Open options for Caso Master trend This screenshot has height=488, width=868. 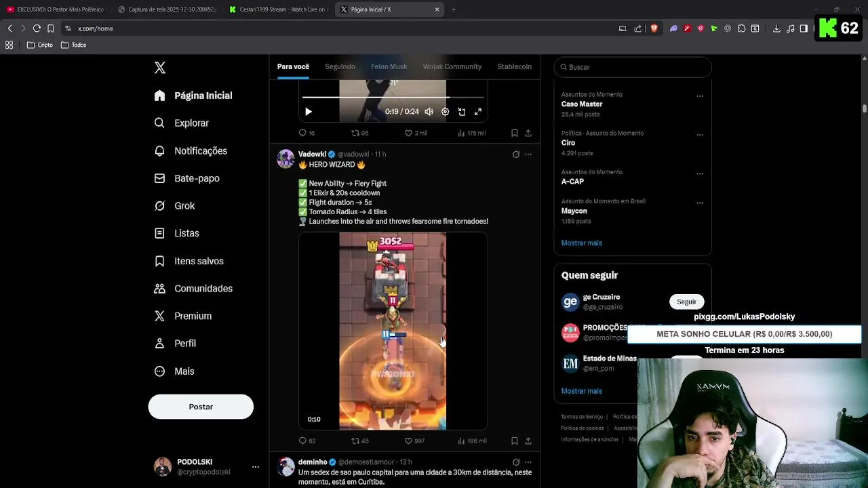(x=700, y=96)
